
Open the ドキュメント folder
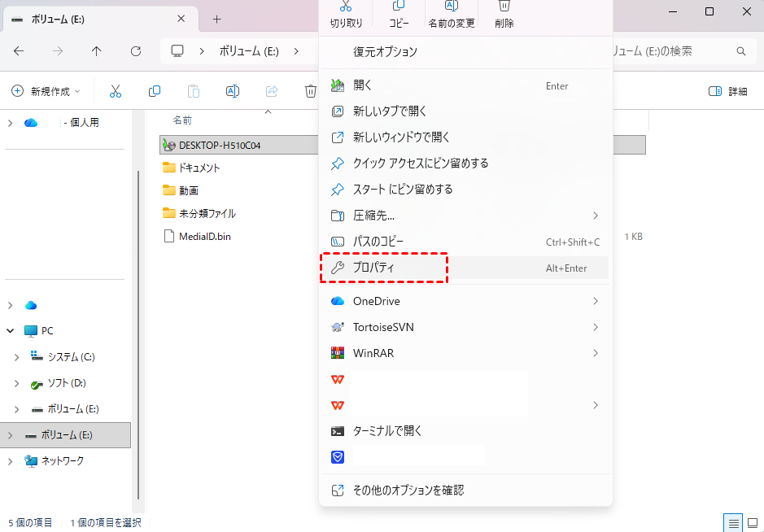coord(199,168)
